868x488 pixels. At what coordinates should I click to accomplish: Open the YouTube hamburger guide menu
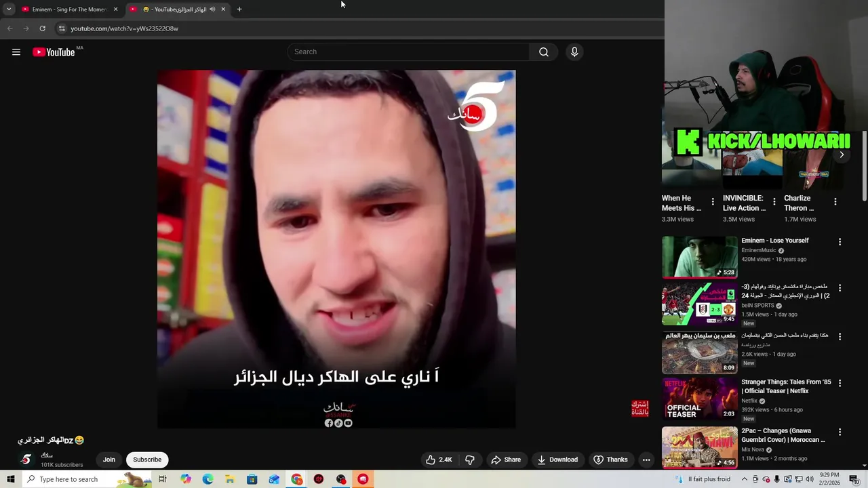click(x=16, y=52)
